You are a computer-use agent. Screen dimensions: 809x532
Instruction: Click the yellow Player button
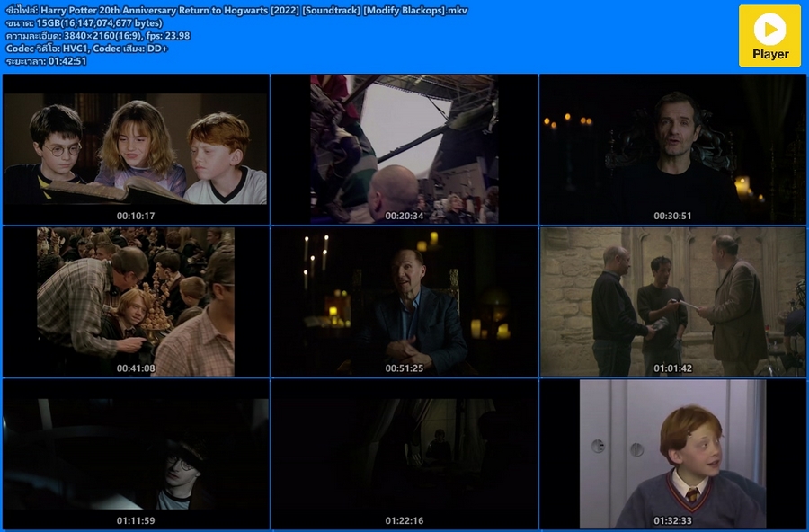(769, 36)
